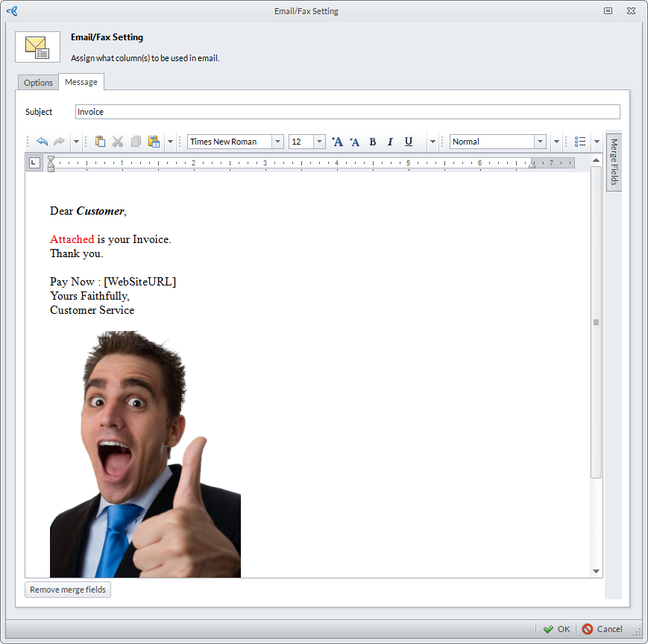Open the Normal style dropdown
The height and width of the screenshot is (644, 648).
tap(540, 142)
